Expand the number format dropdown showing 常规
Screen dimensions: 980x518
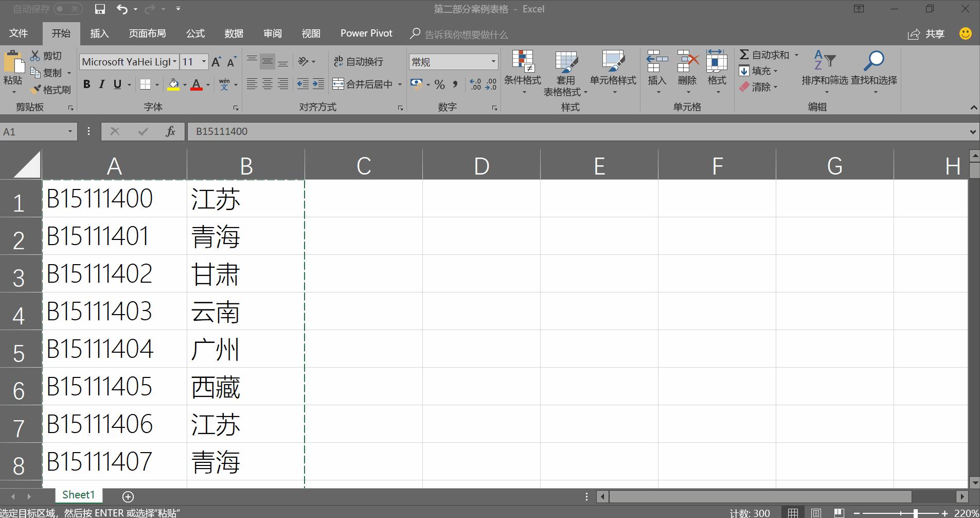coord(492,61)
